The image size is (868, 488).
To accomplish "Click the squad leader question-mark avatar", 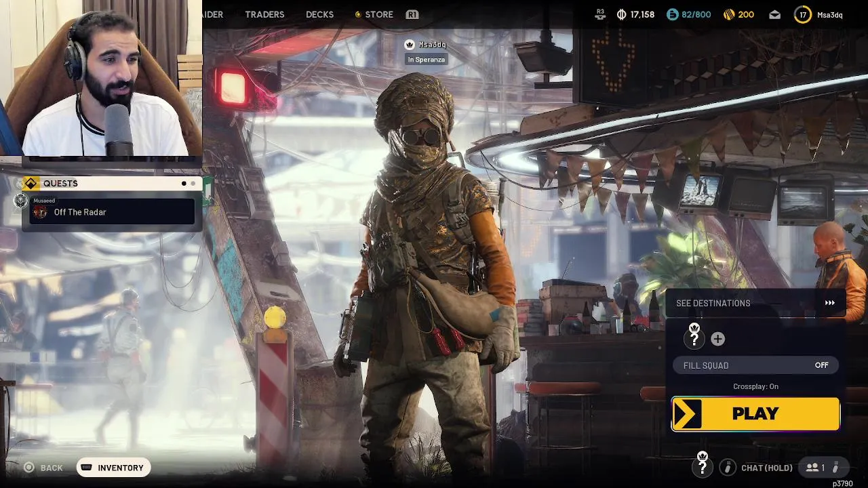I will (x=694, y=336).
